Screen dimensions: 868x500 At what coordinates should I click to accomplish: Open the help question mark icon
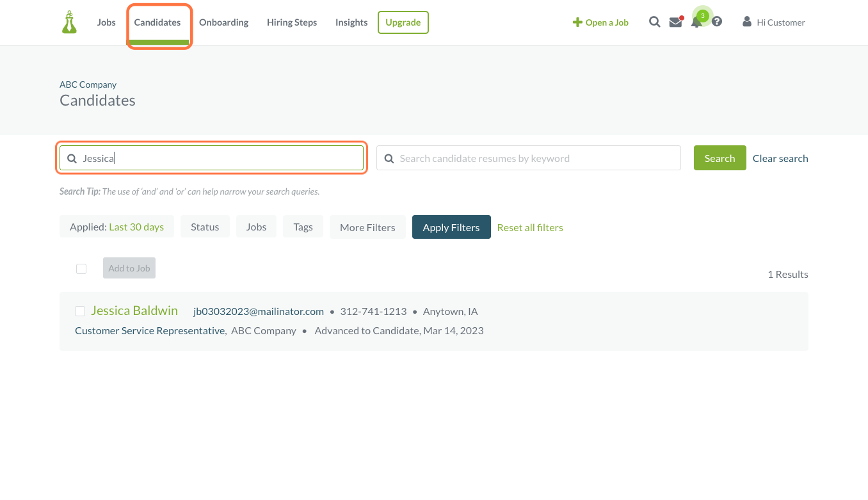pos(717,22)
